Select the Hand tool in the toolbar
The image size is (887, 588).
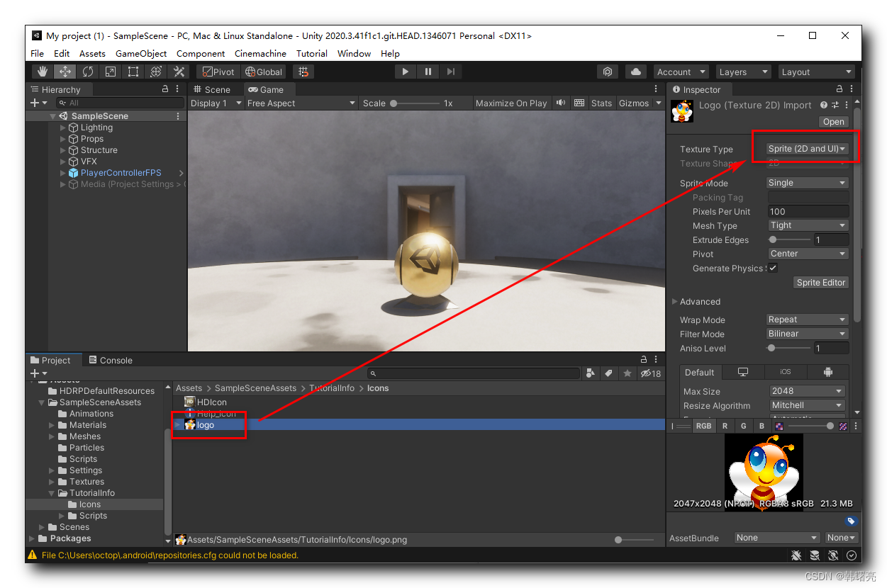(42, 71)
